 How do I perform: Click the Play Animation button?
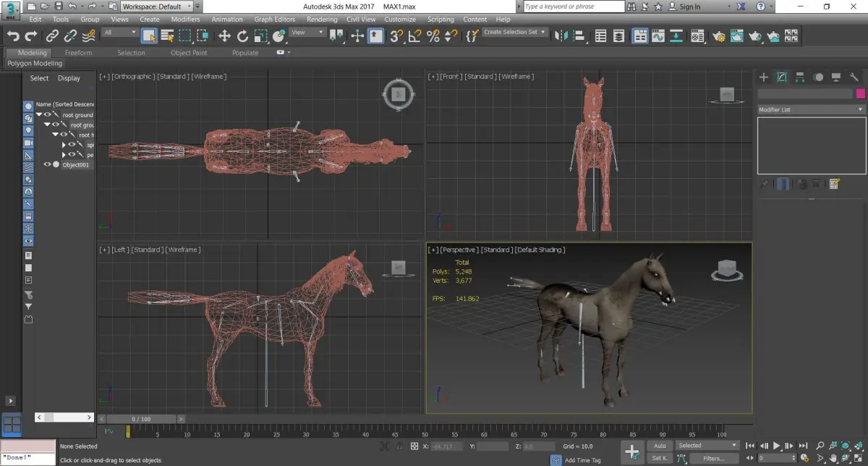[777, 446]
